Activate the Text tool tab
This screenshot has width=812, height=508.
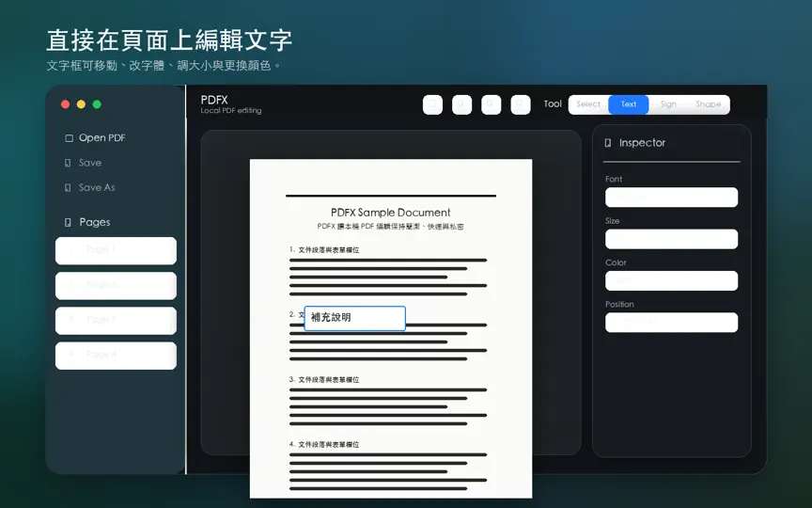[x=628, y=104]
